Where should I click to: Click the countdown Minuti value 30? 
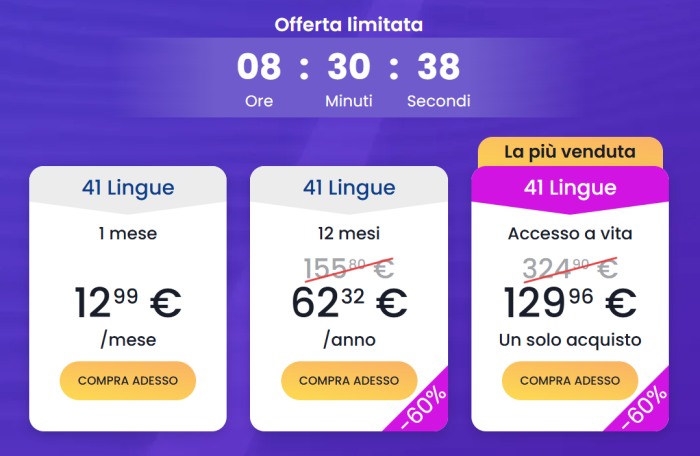(349, 67)
